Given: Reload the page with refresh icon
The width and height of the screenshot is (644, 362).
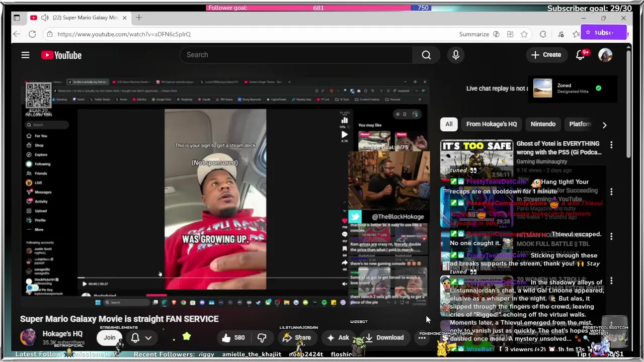Looking at the screenshot, I should (32, 34).
